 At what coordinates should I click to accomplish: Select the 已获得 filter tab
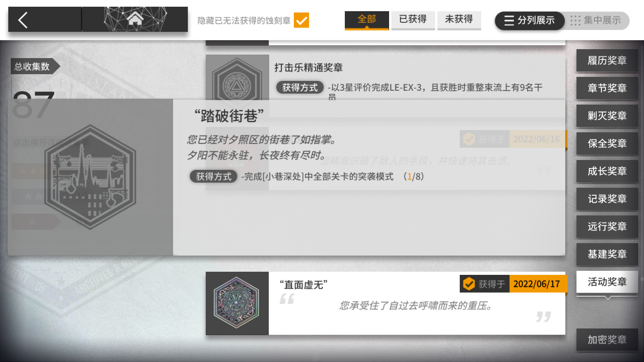tap(413, 20)
